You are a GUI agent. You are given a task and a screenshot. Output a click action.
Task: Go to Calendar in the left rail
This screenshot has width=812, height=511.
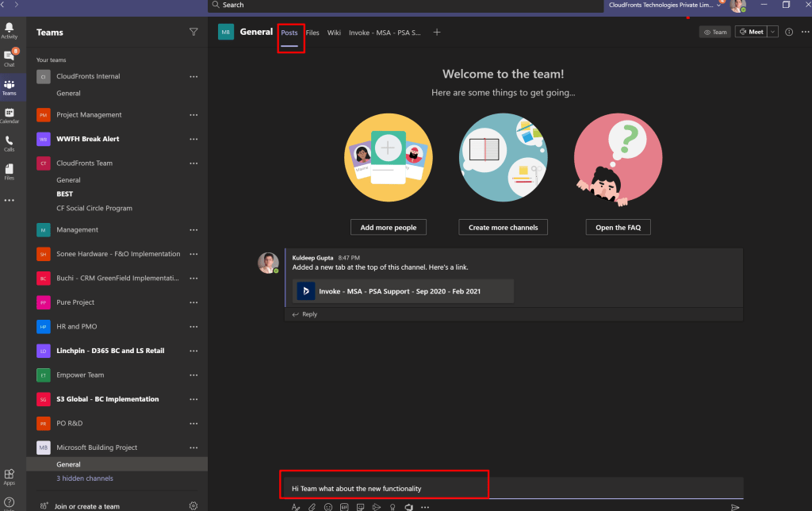coord(10,115)
